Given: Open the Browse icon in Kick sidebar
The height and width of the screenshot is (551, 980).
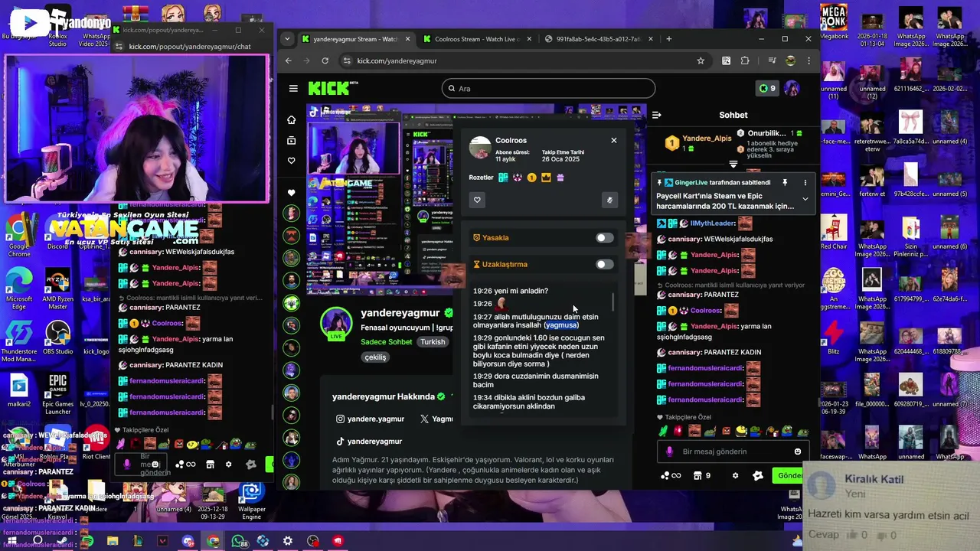Looking at the screenshot, I should pyautogui.click(x=291, y=141).
